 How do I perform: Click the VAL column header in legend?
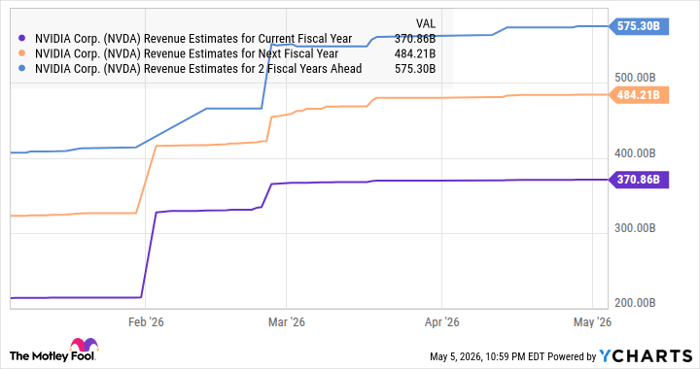click(x=425, y=24)
